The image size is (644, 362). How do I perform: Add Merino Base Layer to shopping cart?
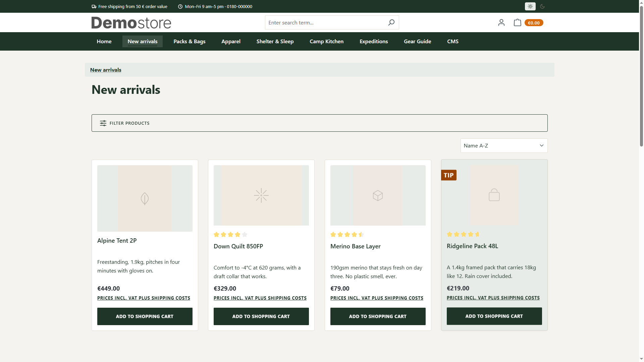(378, 316)
